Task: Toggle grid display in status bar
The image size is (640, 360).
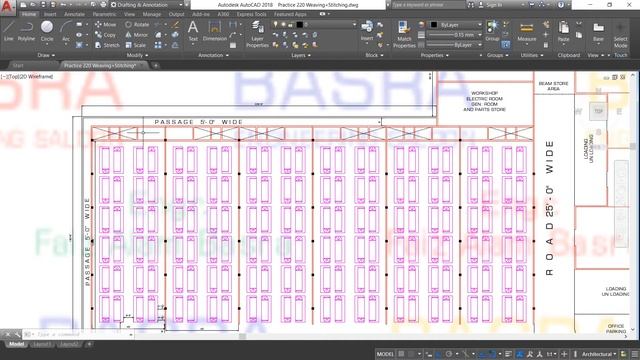Action: coord(402,354)
